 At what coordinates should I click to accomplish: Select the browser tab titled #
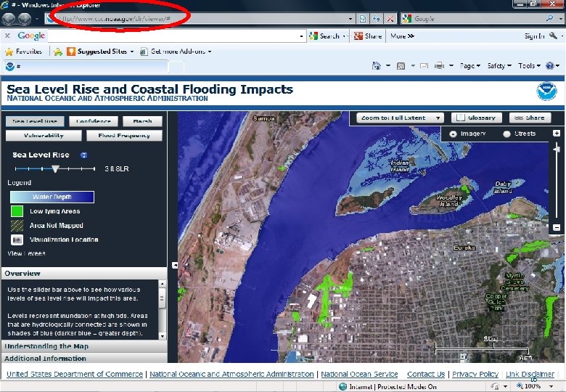[86, 66]
